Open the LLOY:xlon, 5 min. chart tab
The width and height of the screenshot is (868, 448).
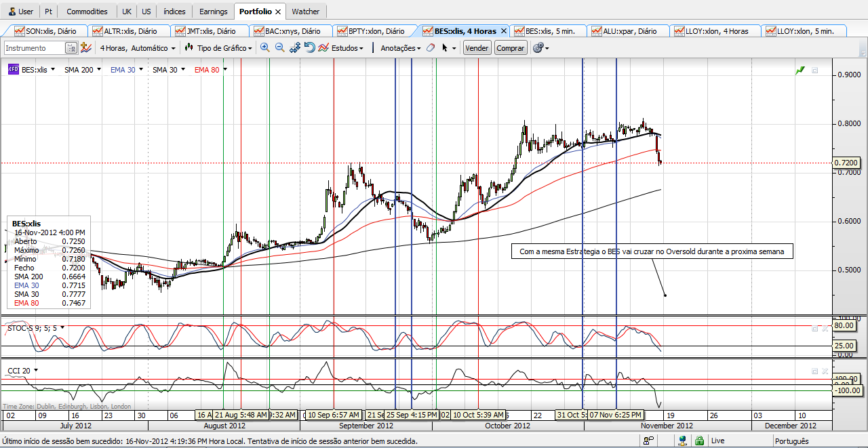click(805, 31)
